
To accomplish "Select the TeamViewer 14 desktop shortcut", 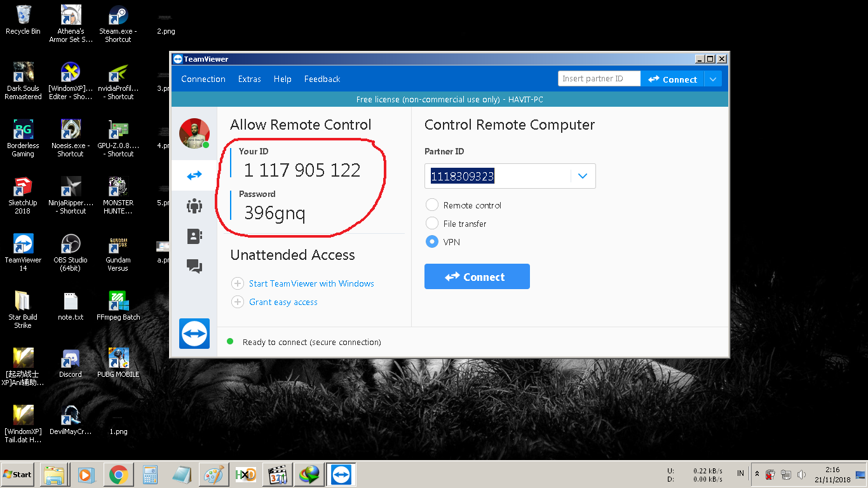I will (23, 252).
